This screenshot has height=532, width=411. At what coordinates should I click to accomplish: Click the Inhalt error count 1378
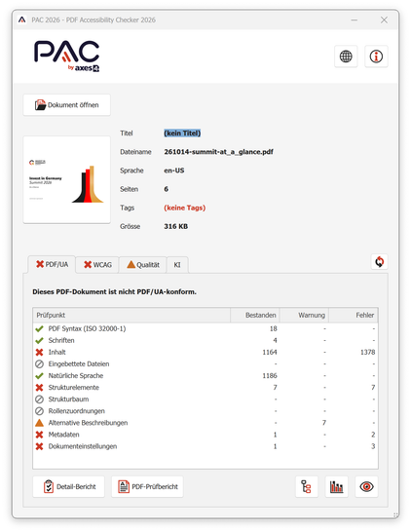pos(367,352)
